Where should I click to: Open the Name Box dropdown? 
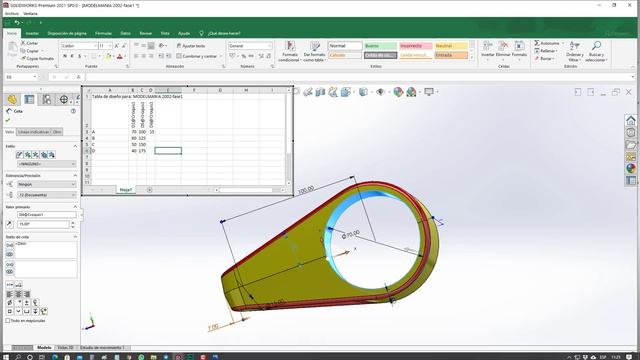35,77
